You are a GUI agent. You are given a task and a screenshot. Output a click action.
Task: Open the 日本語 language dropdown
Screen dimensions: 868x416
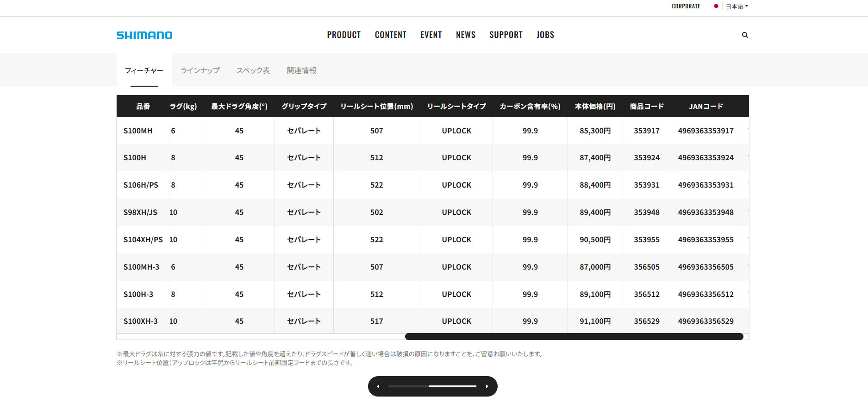[737, 6]
